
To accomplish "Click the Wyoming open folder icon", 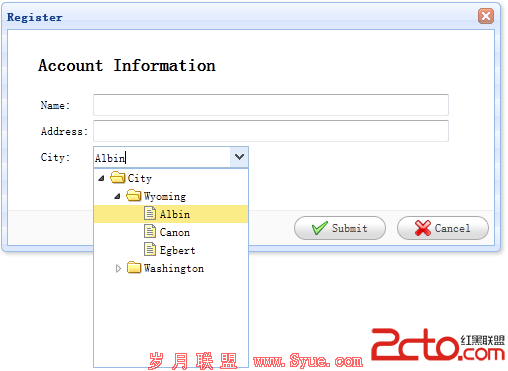I will pos(134,195).
